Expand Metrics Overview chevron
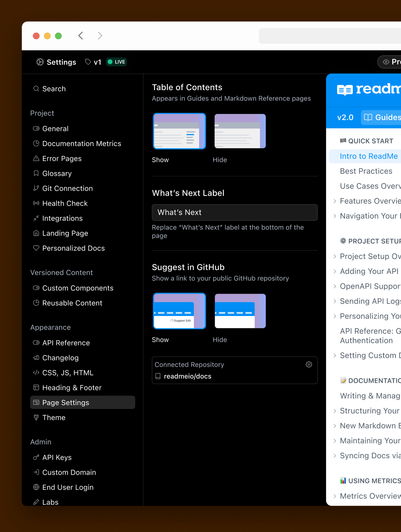This screenshot has height=532, width=401. (x=335, y=496)
